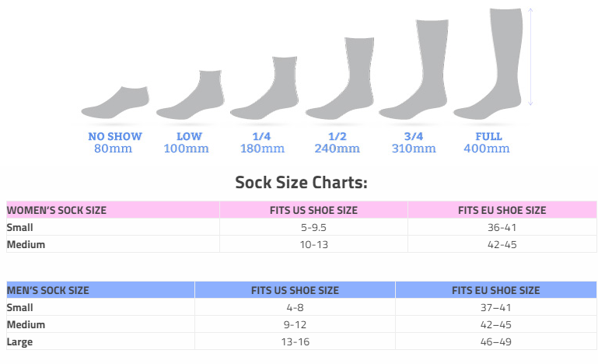Click the men's 46–49 EU size cell

[x=495, y=341]
